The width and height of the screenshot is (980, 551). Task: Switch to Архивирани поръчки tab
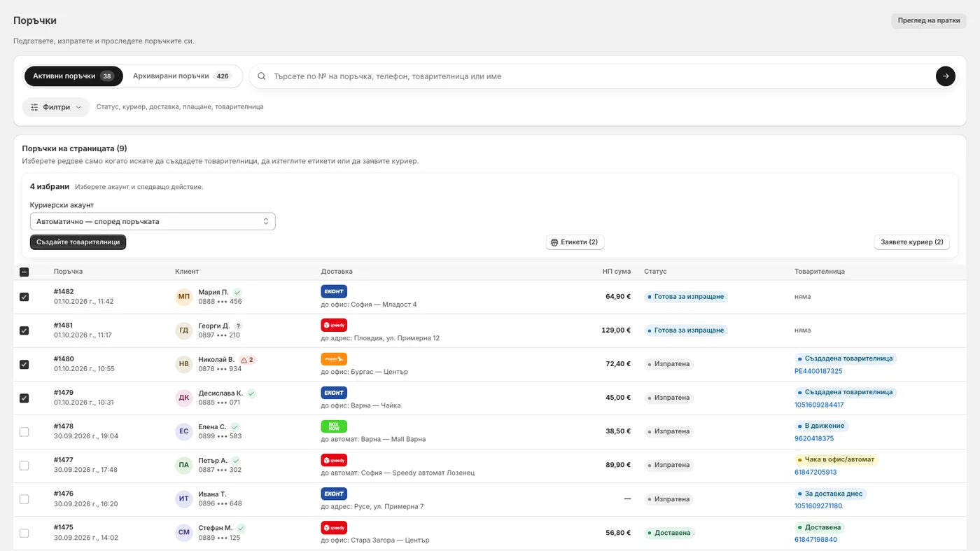[x=182, y=76]
